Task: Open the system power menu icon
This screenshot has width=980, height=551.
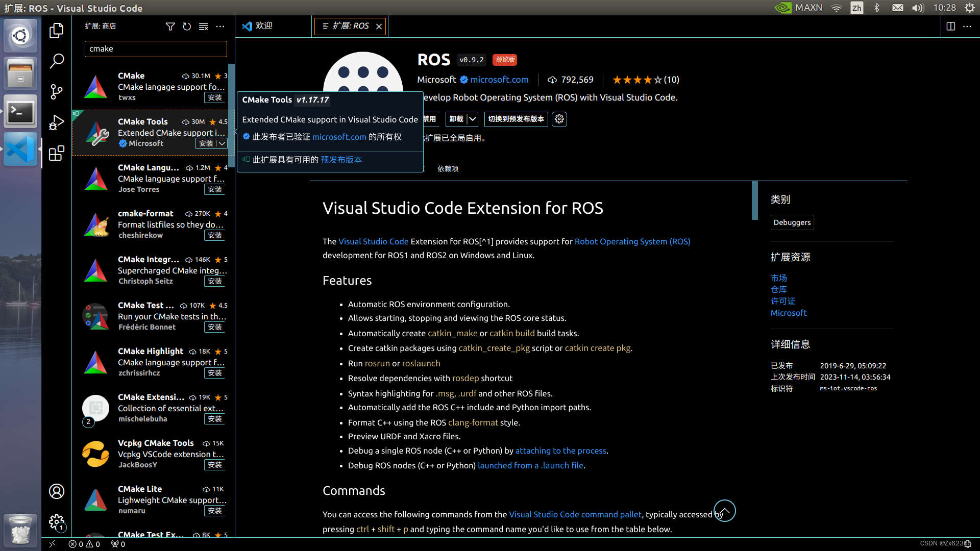Action: pyautogui.click(x=970, y=8)
